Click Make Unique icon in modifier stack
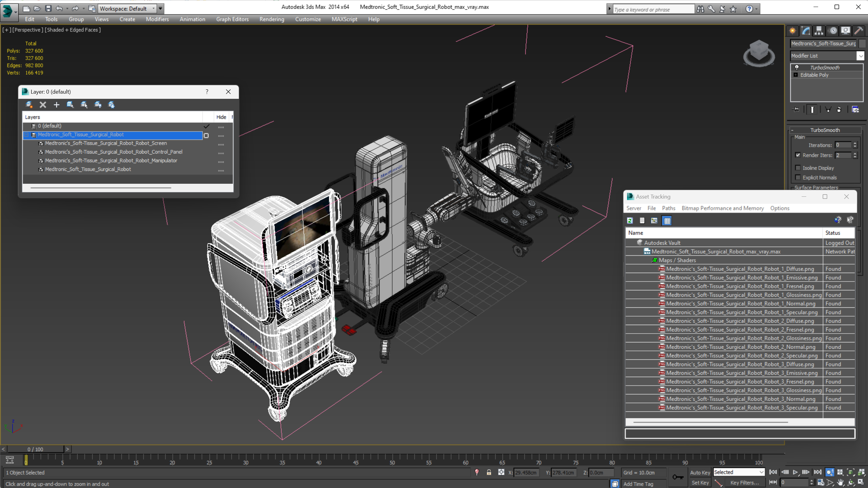This screenshot has height=488, width=868. (828, 109)
